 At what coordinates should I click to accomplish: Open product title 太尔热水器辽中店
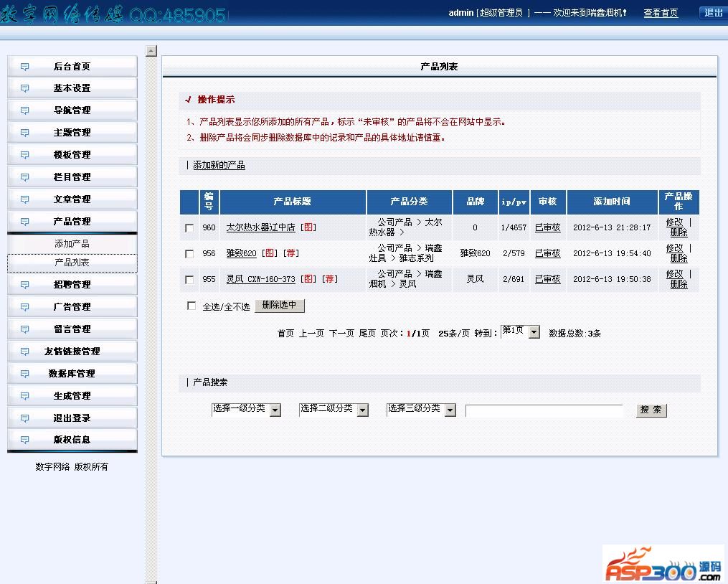click(x=260, y=227)
